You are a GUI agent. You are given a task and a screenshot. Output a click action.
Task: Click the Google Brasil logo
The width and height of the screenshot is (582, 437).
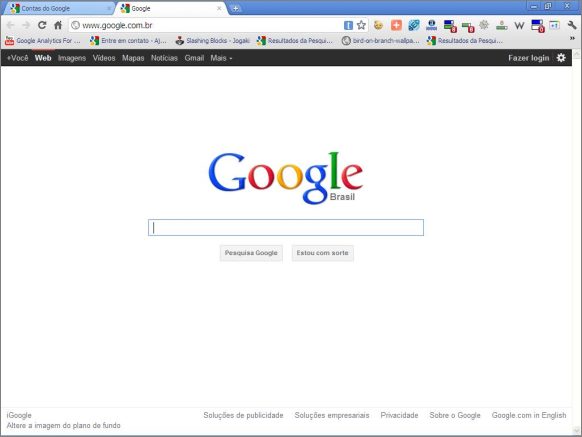pos(285,178)
